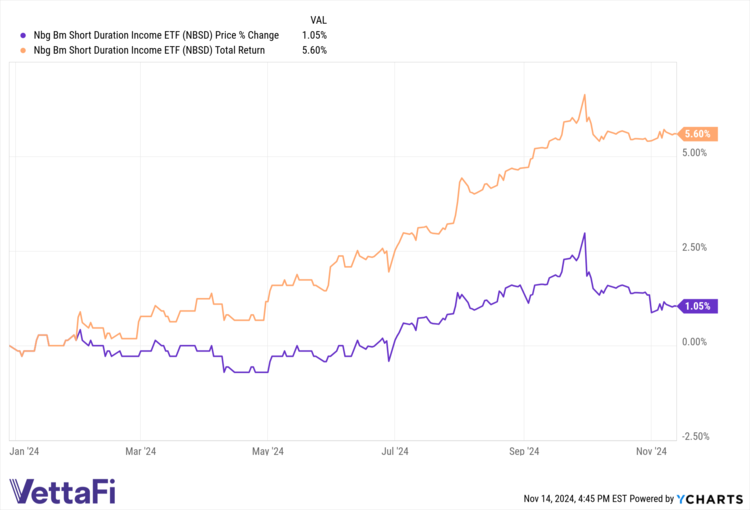Viewport: 750px width, 510px height.
Task: Click the YCharts logo
Action: click(713, 498)
